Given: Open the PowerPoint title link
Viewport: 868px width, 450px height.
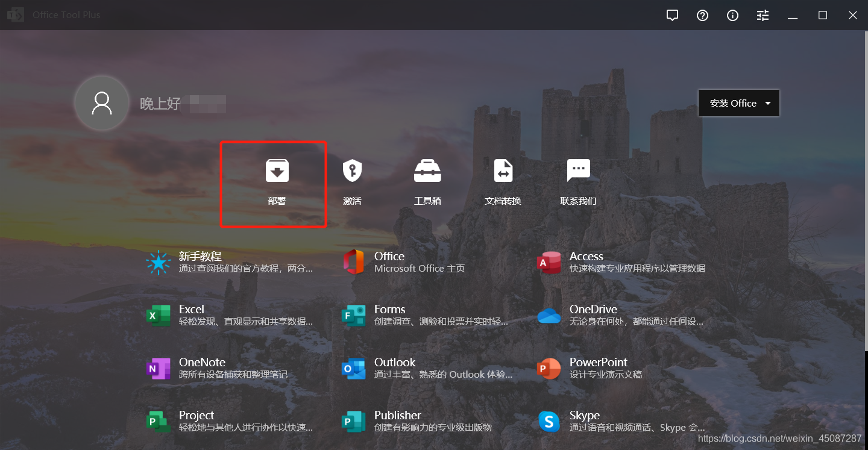Looking at the screenshot, I should (599, 362).
